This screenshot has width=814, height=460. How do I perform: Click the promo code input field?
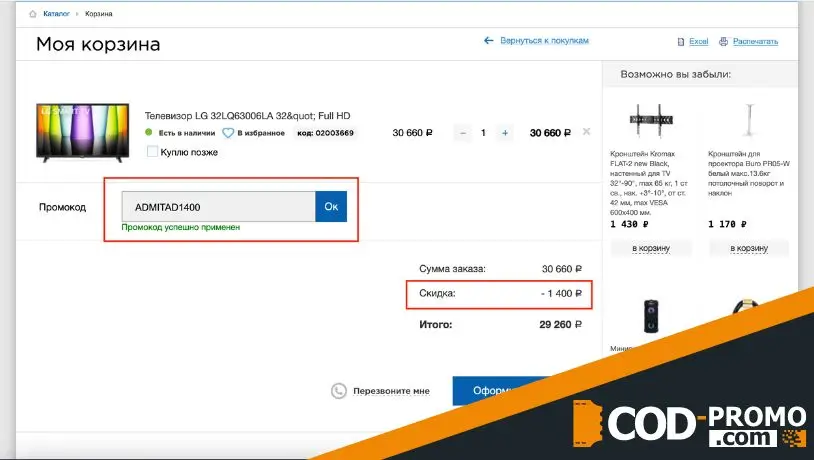[x=219, y=207]
